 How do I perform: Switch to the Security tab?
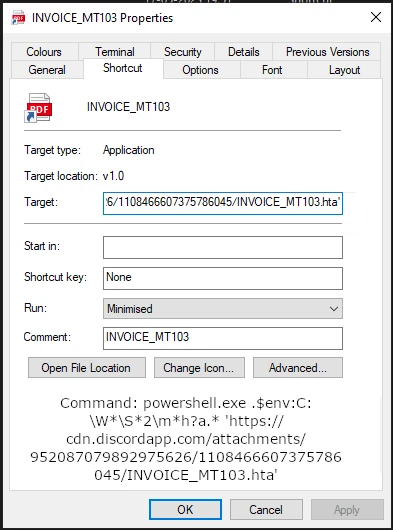click(x=182, y=52)
